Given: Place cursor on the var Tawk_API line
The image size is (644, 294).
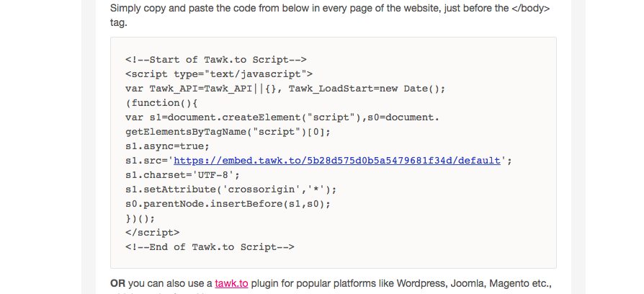Looking at the screenshot, I should [x=285, y=89].
